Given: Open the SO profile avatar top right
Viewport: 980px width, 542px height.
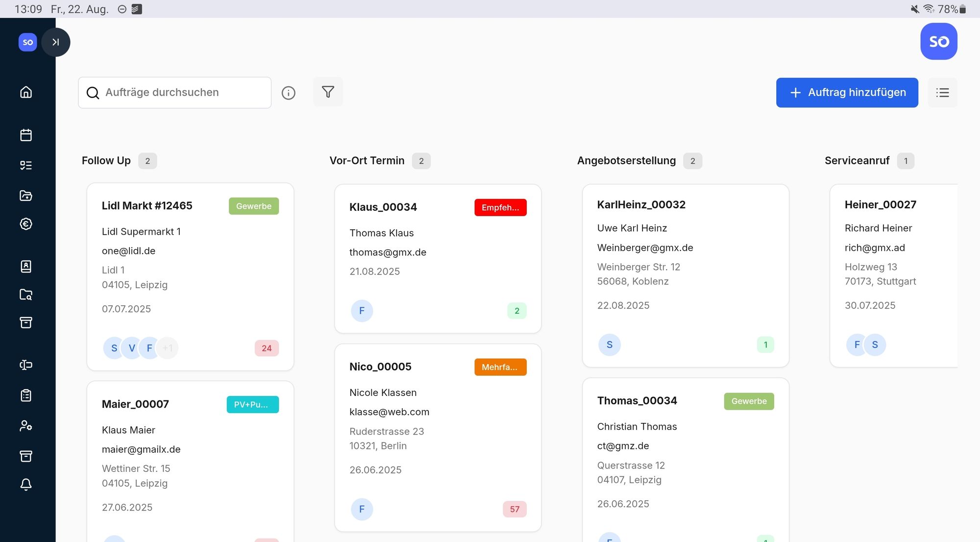Looking at the screenshot, I should coord(938,42).
